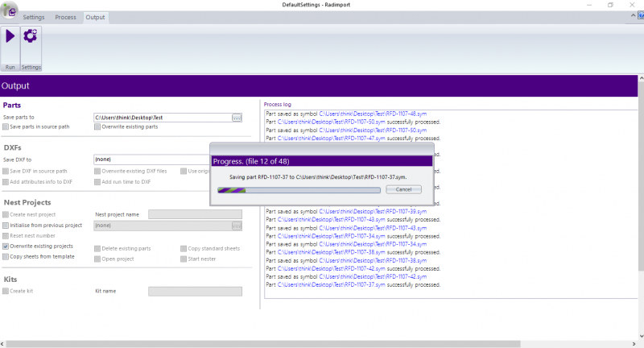Open the Process tab
This screenshot has height=348, width=644.
pyautogui.click(x=65, y=17)
